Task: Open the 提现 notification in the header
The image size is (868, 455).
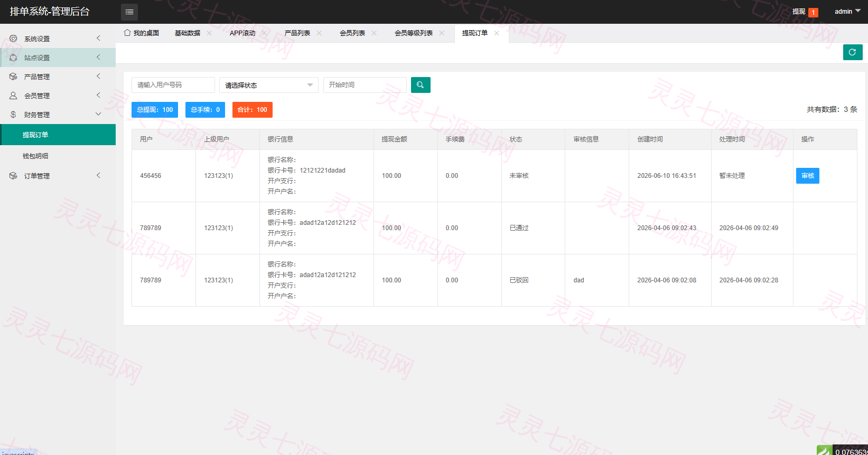Action: click(x=805, y=12)
